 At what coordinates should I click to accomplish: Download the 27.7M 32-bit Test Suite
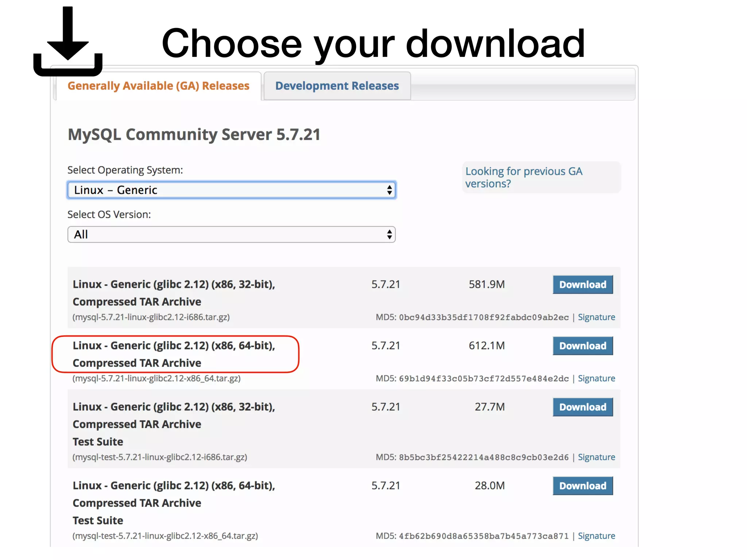click(582, 407)
